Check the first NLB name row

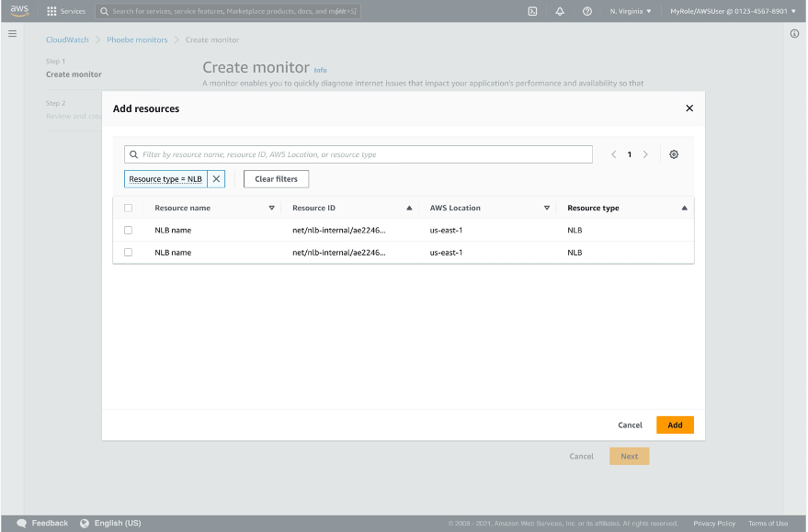(128, 230)
